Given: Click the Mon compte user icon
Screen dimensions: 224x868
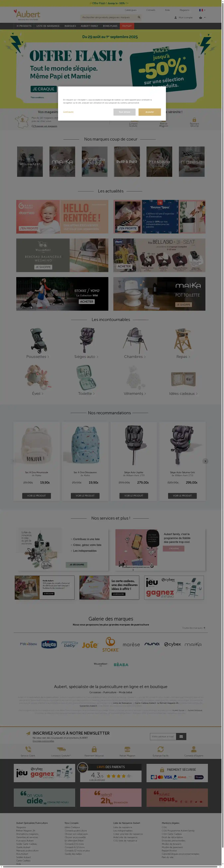Looking at the screenshot, I should [176, 17].
